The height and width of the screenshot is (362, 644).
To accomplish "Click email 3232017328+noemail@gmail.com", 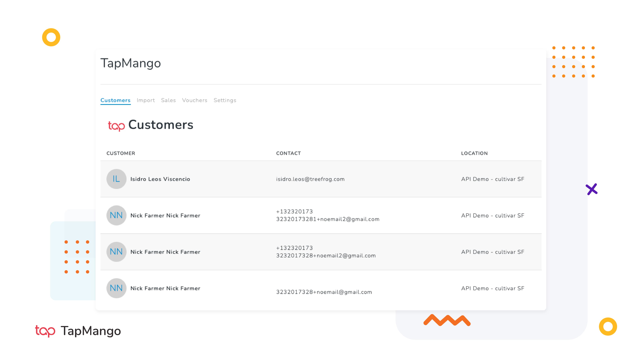I will [324, 292].
